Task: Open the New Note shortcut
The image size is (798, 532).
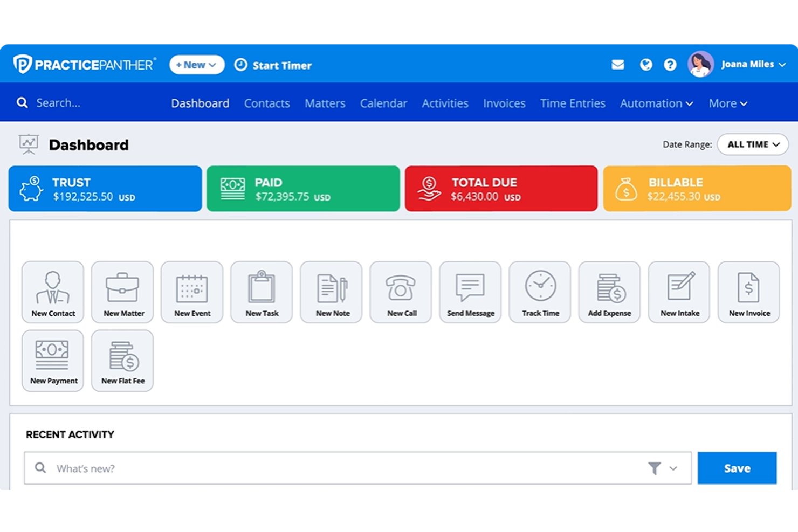Action: tap(331, 292)
